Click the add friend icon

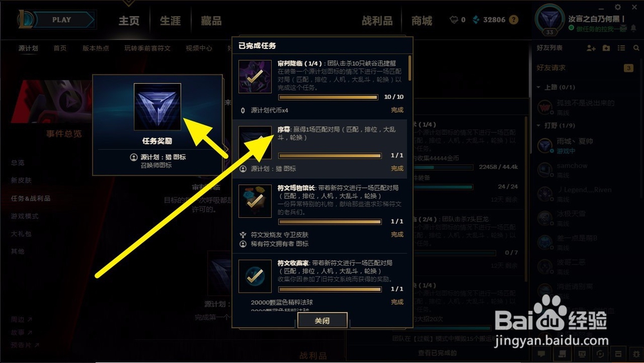pyautogui.click(x=591, y=48)
